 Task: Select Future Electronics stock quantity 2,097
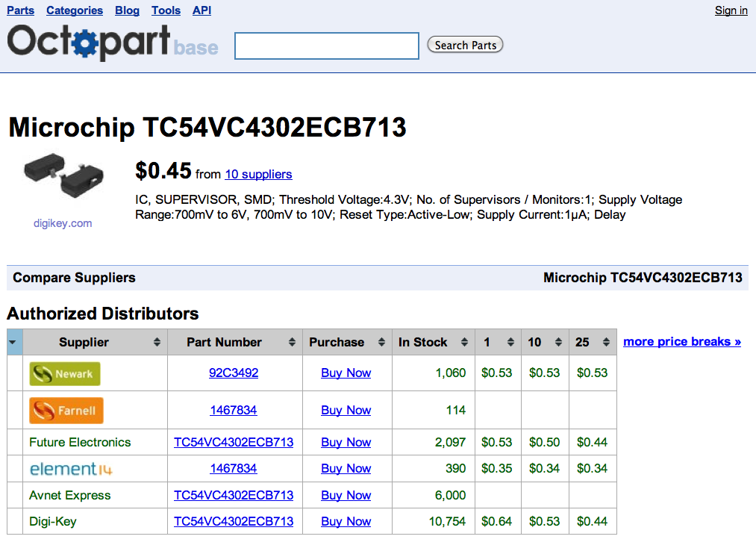pyautogui.click(x=450, y=443)
